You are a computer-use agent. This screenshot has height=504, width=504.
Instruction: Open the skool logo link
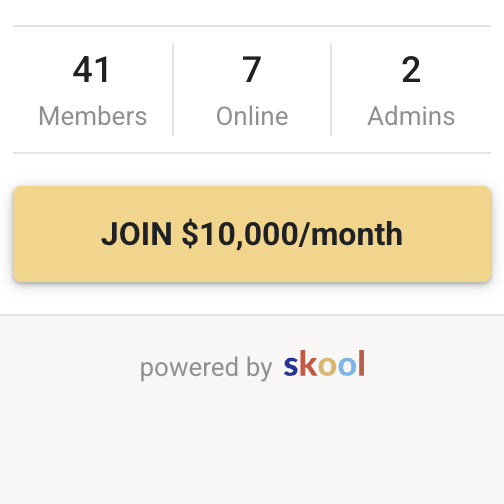click(324, 364)
